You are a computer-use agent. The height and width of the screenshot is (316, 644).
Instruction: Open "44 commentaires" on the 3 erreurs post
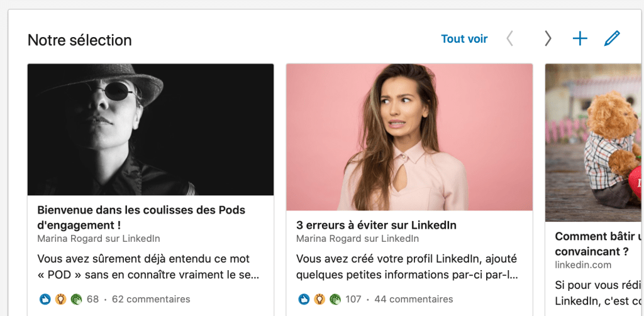[x=413, y=299]
